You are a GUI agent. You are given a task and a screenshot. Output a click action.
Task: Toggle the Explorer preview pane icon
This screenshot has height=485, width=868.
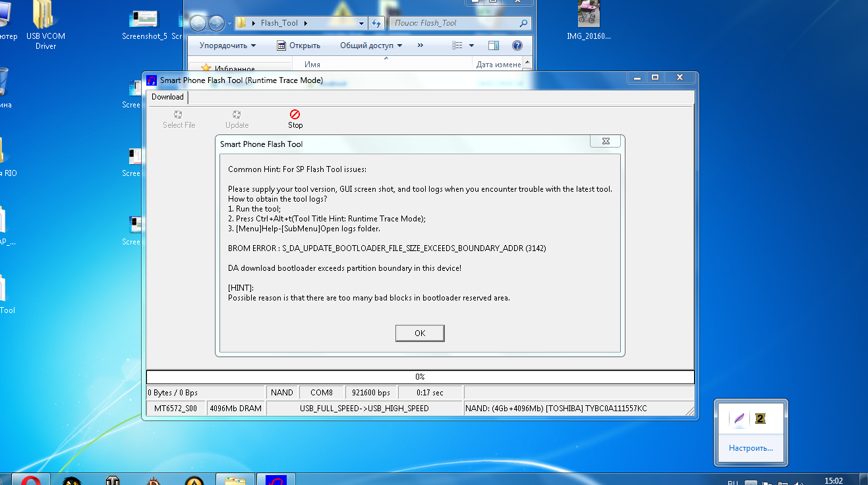[x=494, y=45]
